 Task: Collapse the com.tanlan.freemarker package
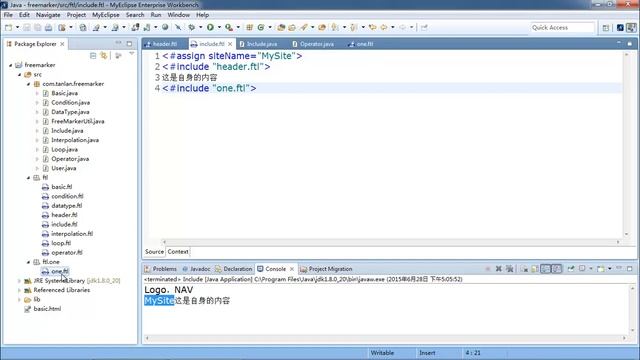point(29,84)
